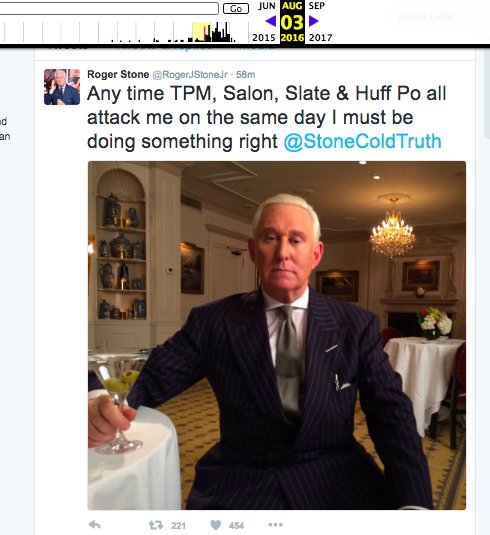The height and width of the screenshot is (535, 490).
Task: Click the Wayback URL input field
Action: [x=109, y=8]
